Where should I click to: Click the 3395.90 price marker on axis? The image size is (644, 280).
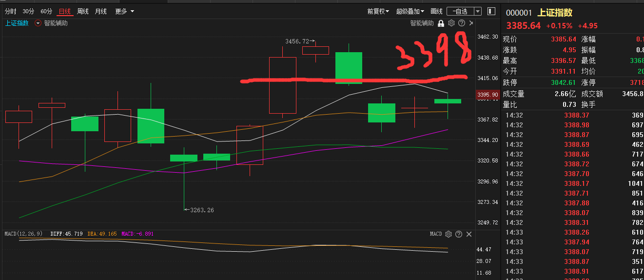click(487, 95)
